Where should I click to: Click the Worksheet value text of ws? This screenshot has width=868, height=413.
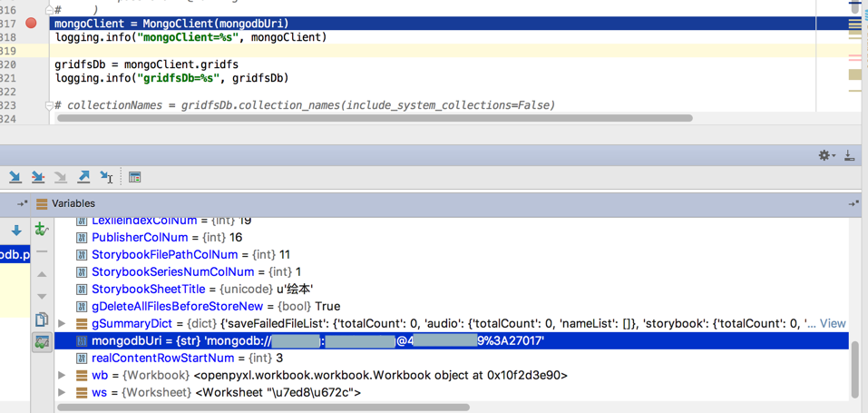click(x=278, y=392)
